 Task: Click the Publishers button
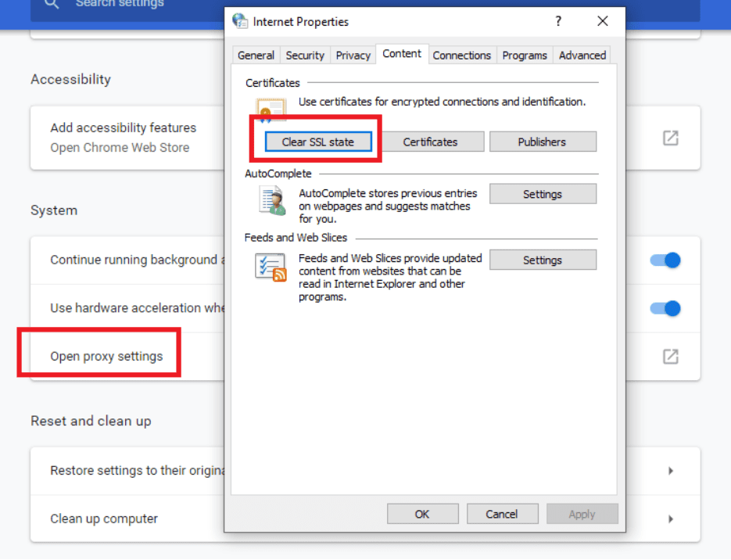543,142
